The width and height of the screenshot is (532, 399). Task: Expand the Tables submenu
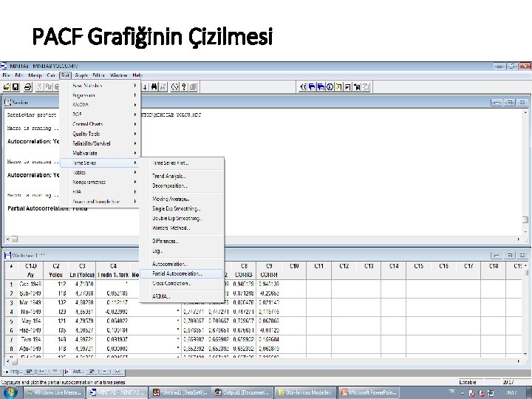click(x=100, y=172)
